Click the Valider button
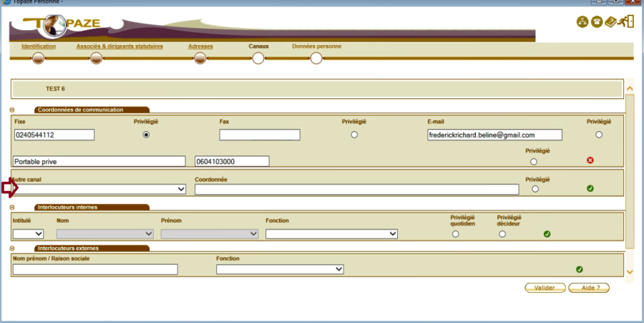 pyautogui.click(x=545, y=287)
